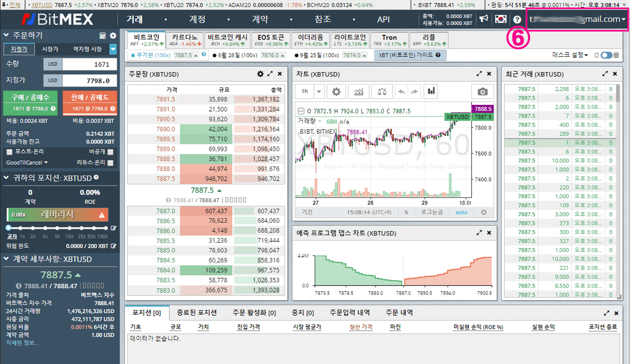Edit leverage pencil icon
This screenshot has height=364, width=630.
114,228
